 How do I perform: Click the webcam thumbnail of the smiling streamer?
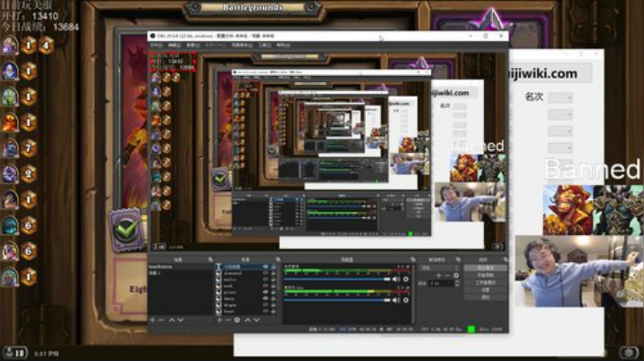coord(579,271)
